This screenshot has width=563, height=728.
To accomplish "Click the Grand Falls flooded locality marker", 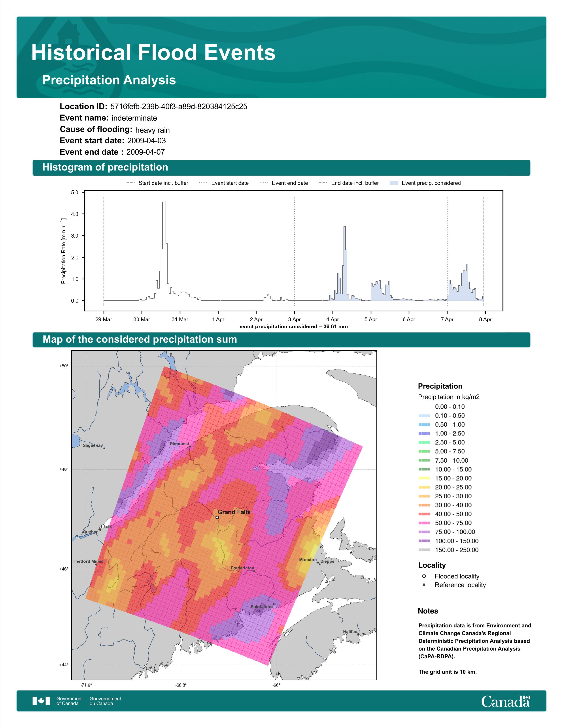I will tap(217, 517).
